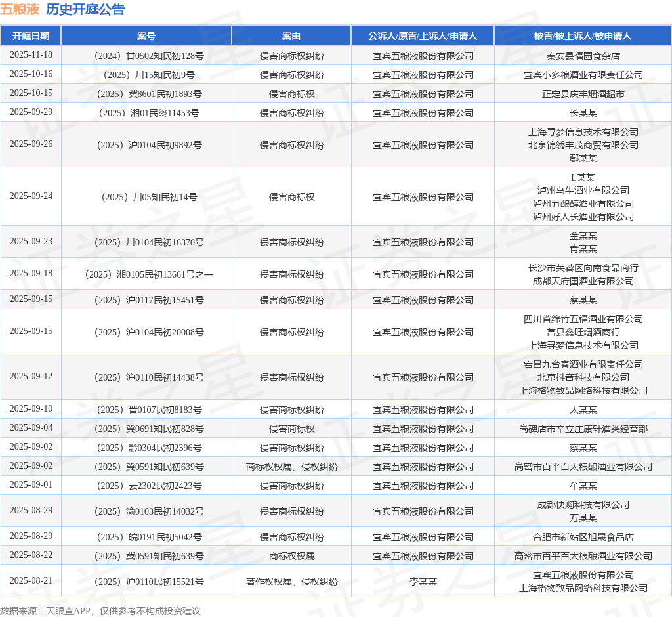672x617 pixels.
Task: Click defendant 青某某
Action: coord(583,249)
